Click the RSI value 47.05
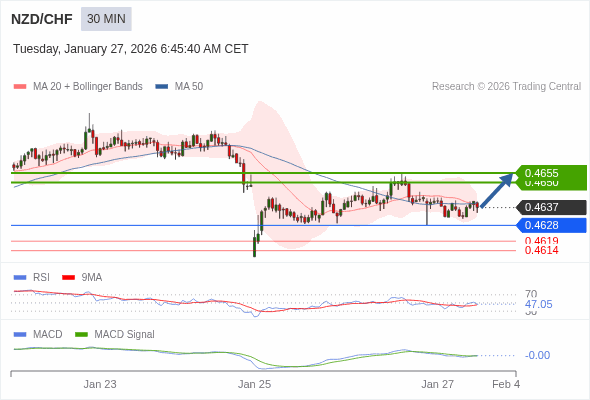The height and width of the screenshot is (400, 590). (538, 304)
